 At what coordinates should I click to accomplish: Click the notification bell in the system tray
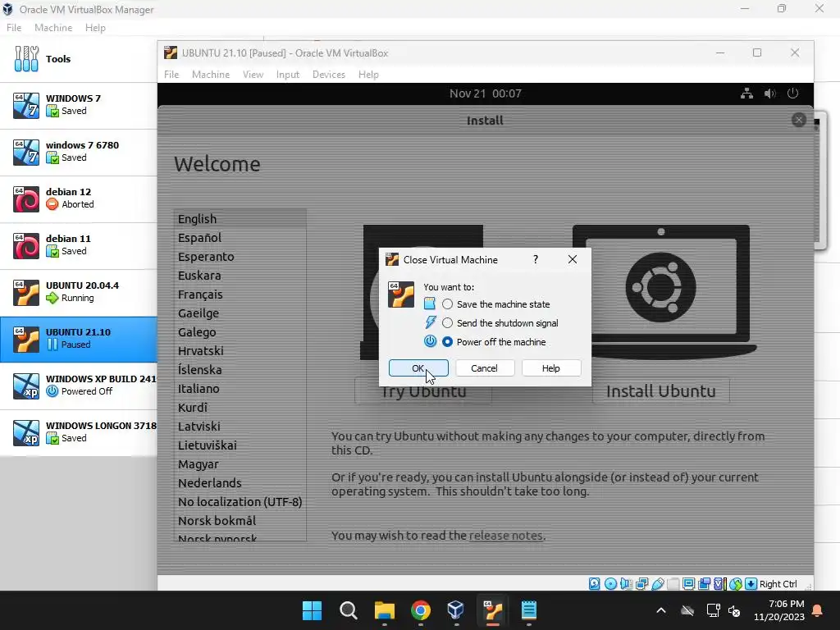[x=818, y=610]
